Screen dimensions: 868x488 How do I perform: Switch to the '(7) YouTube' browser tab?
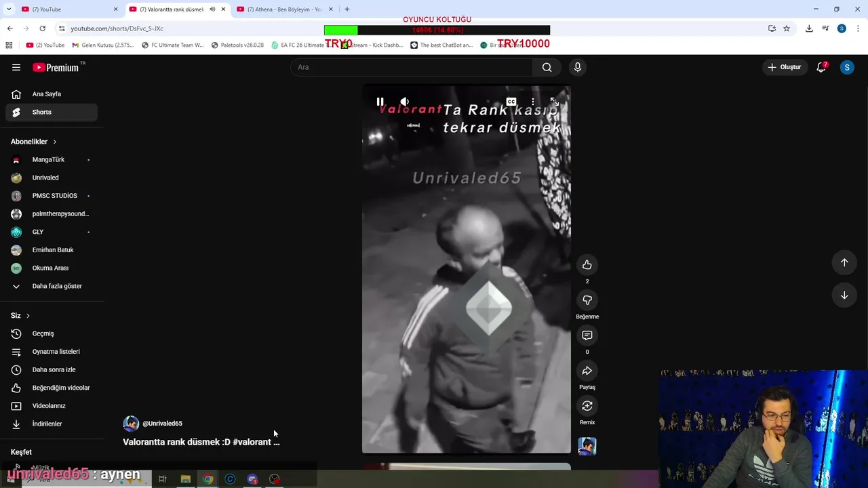69,9
